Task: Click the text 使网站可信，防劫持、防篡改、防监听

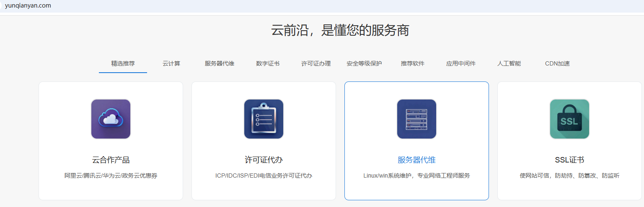Action: pyautogui.click(x=569, y=176)
